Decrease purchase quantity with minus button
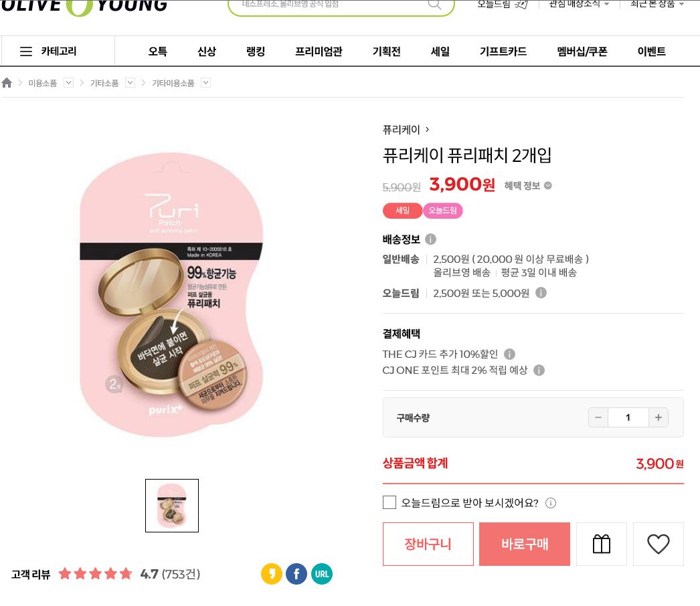Image resolution: width=700 pixels, height=606 pixels. [598, 417]
